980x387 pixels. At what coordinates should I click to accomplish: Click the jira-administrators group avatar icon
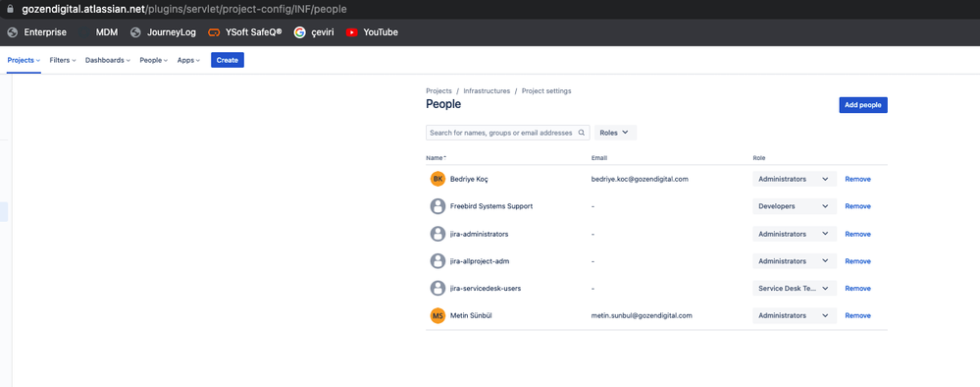point(438,234)
